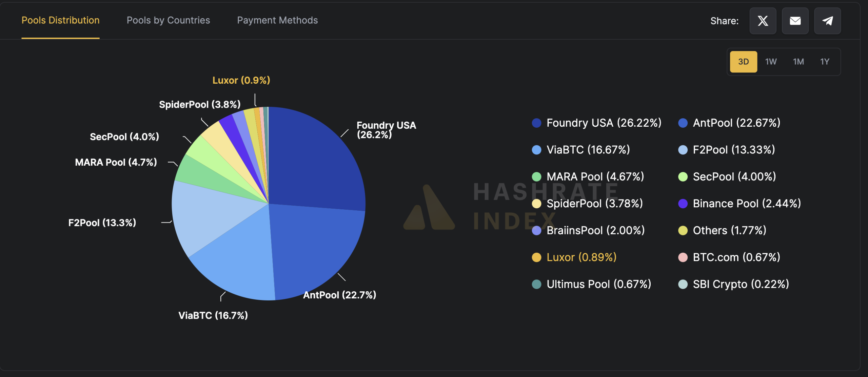
Task: Select the Pools Distribution tab
Action: click(60, 20)
